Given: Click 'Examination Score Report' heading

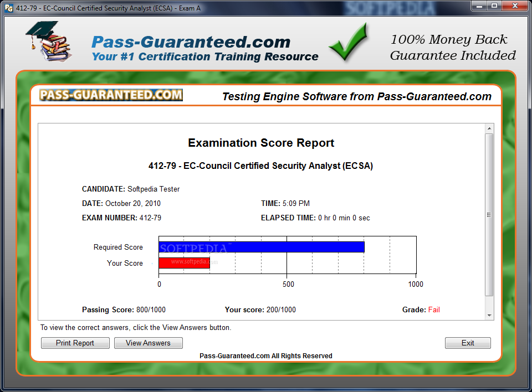Looking at the screenshot, I should pos(261,143).
